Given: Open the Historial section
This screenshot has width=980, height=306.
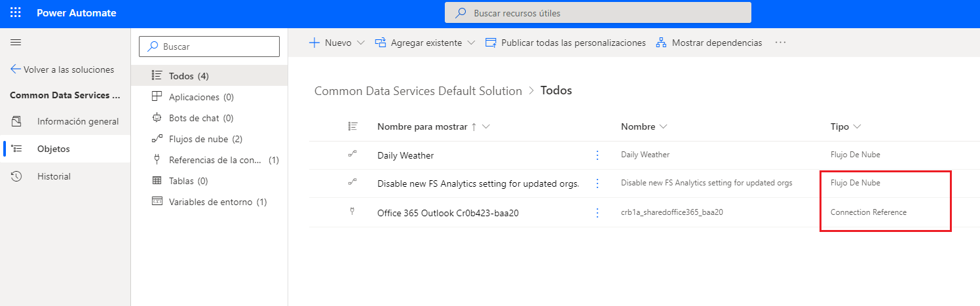Looking at the screenshot, I should [x=54, y=176].
